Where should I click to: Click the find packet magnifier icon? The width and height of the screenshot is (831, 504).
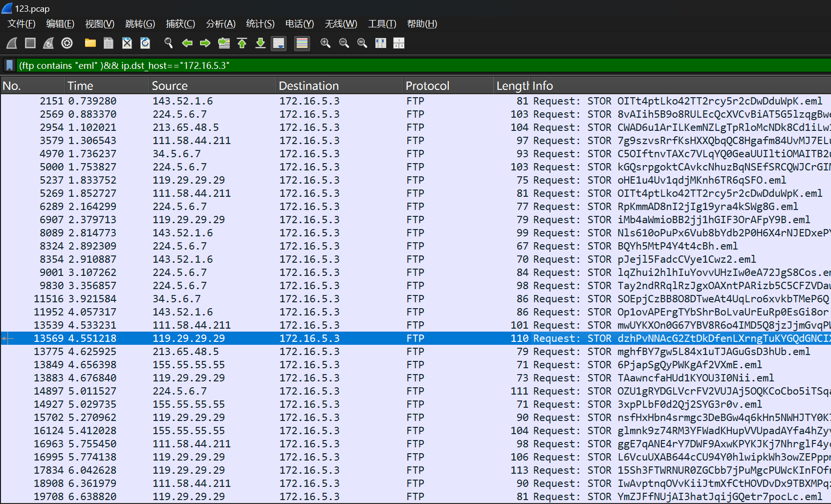click(x=169, y=43)
